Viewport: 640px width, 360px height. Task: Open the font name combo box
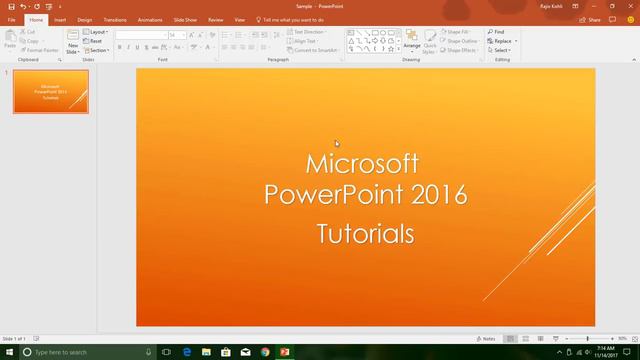pyautogui.click(x=141, y=36)
